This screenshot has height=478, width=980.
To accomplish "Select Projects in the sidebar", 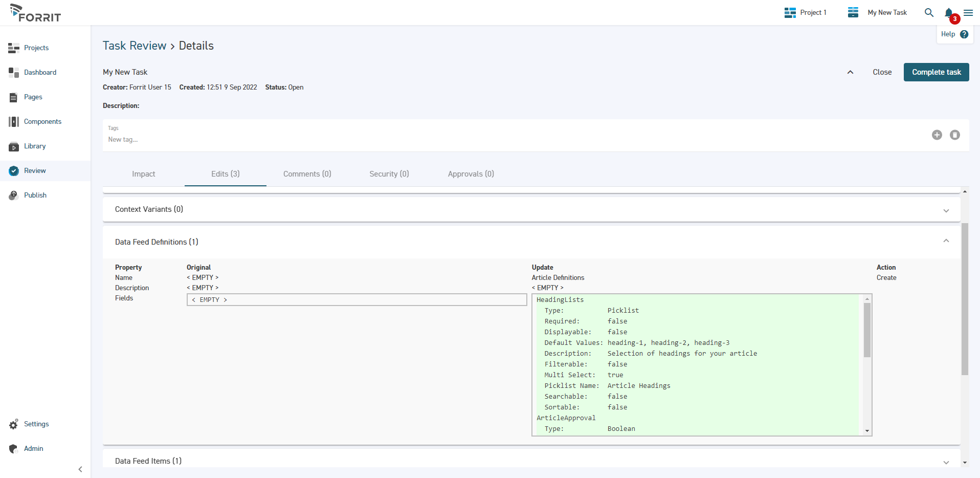I will point(36,48).
